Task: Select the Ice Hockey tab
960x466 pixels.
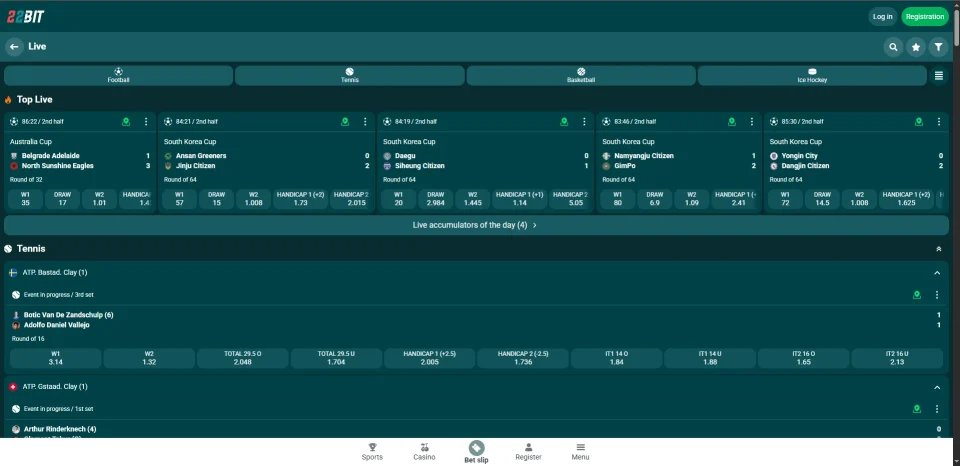Action: (812, 76)
